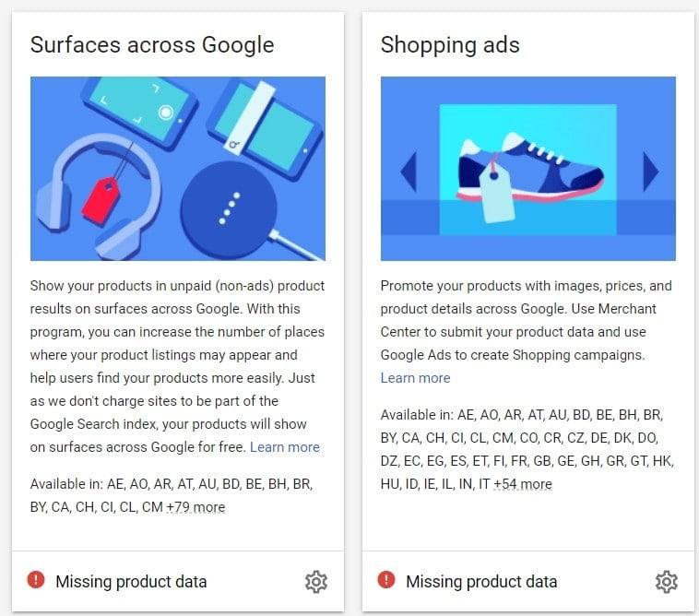Click the light blue price tag on sneaker
Viewport: 699px width, 616px height.
[x=499, y=199]
